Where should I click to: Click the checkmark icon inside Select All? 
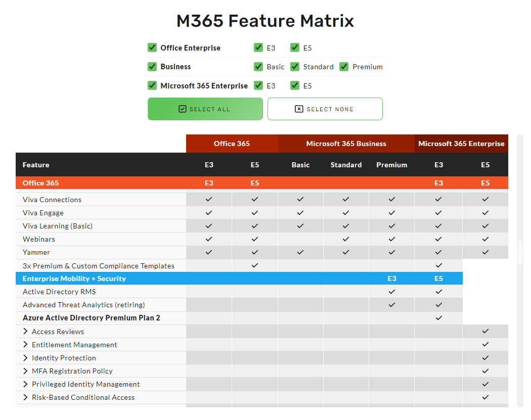point(183,109)
